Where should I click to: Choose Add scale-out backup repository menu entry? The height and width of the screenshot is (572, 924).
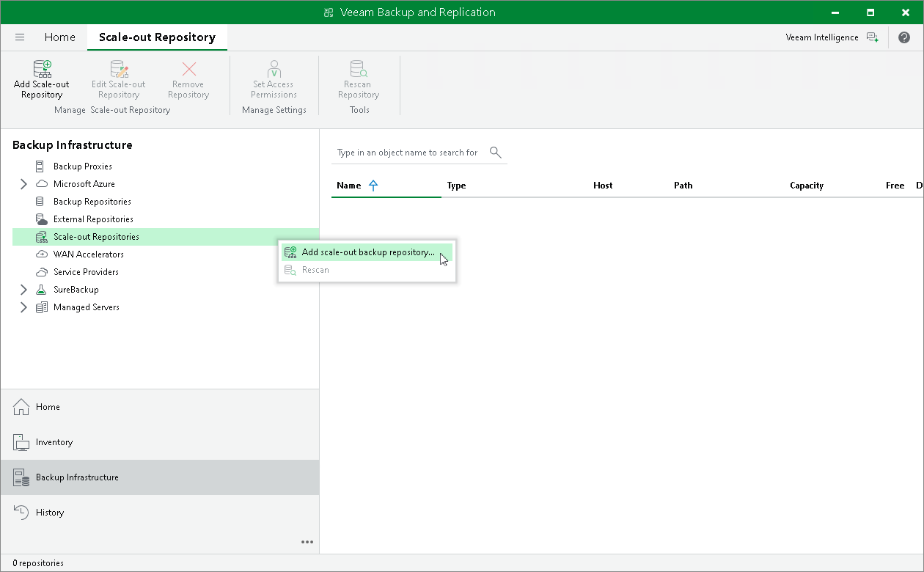click(367, 252)
